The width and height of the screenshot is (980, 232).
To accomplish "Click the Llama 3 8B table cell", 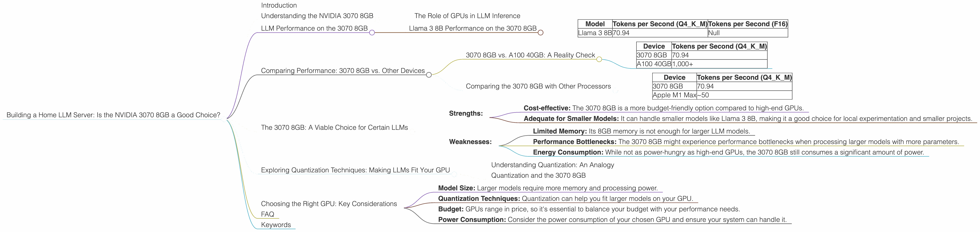I will (595, 33).
